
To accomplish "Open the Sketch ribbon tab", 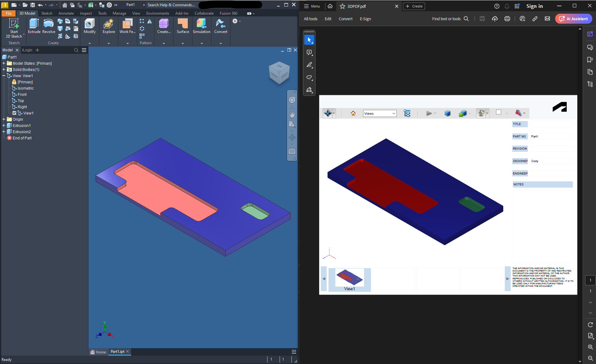I will (47, 13).
